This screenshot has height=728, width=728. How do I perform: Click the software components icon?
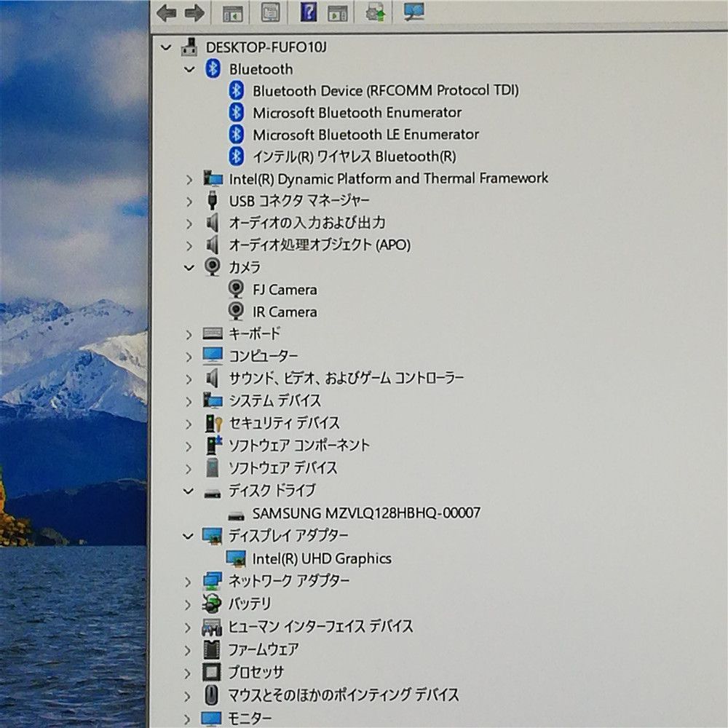tap(214, 446)
